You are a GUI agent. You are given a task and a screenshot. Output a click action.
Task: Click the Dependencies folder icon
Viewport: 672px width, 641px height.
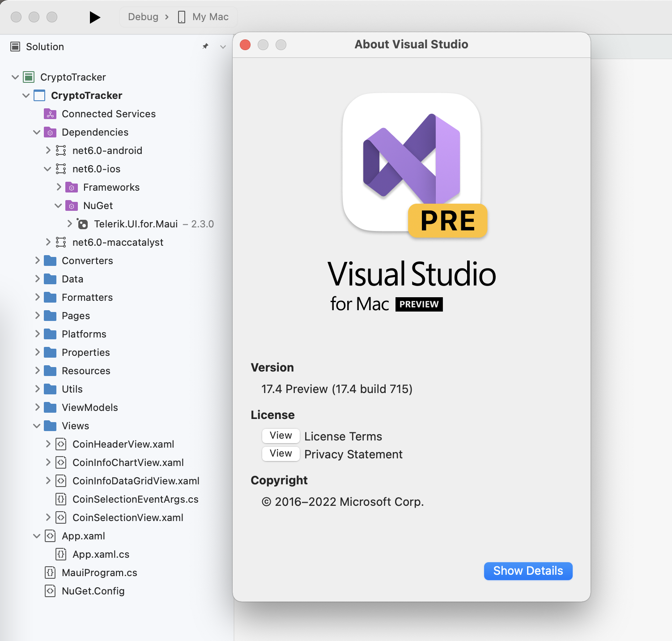pyautogui.click(x=50, y=132)
